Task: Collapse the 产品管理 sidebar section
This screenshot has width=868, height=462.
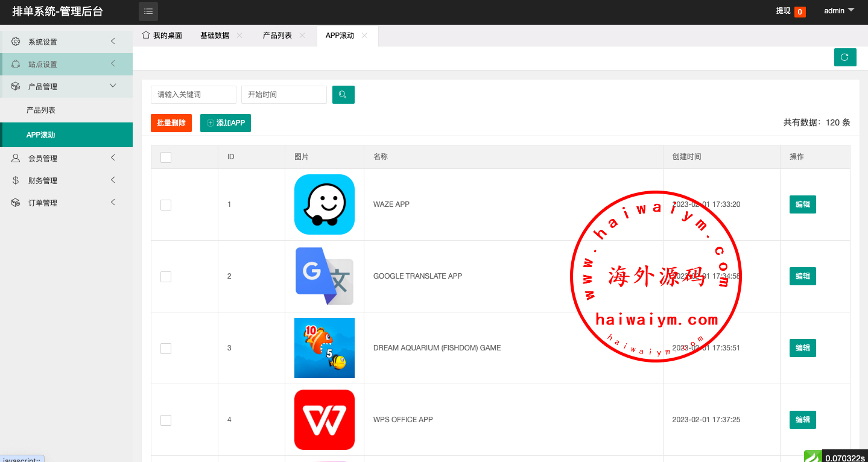Action: [66, 86]
